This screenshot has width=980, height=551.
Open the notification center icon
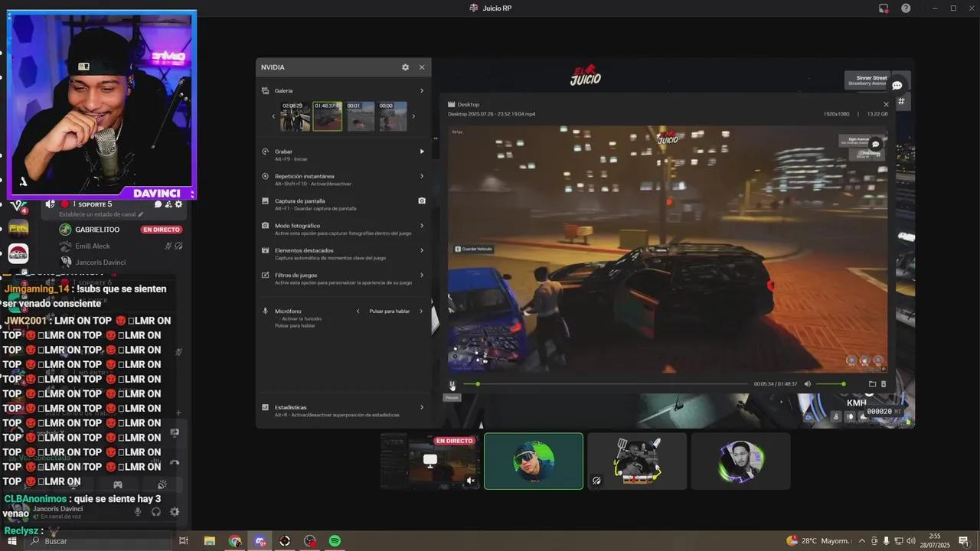[964, 541]
